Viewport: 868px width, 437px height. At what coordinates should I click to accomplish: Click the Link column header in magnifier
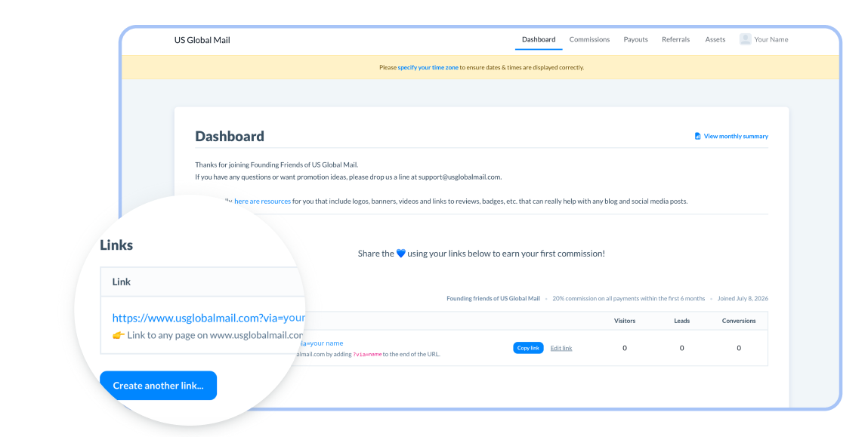tap(121, 282)
